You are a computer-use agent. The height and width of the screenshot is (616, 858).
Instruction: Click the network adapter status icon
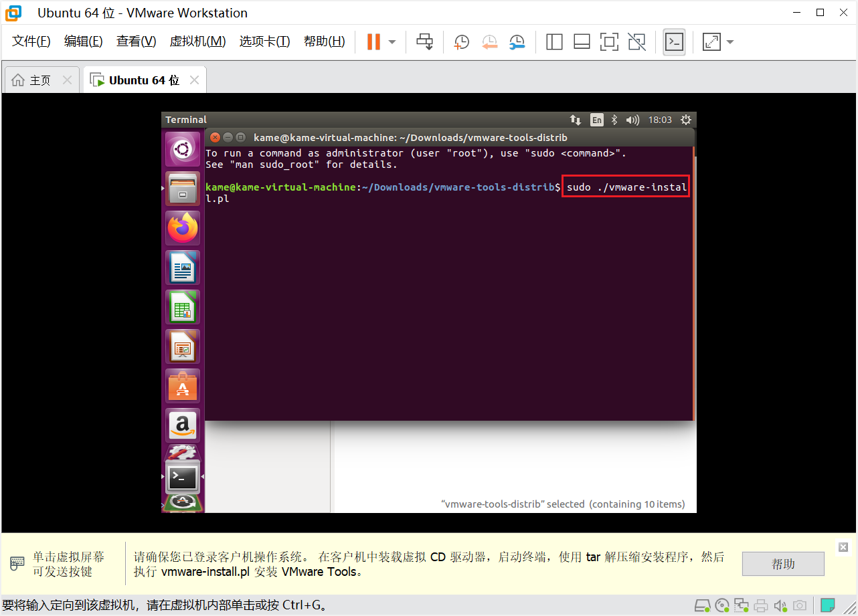click(741, 606)
